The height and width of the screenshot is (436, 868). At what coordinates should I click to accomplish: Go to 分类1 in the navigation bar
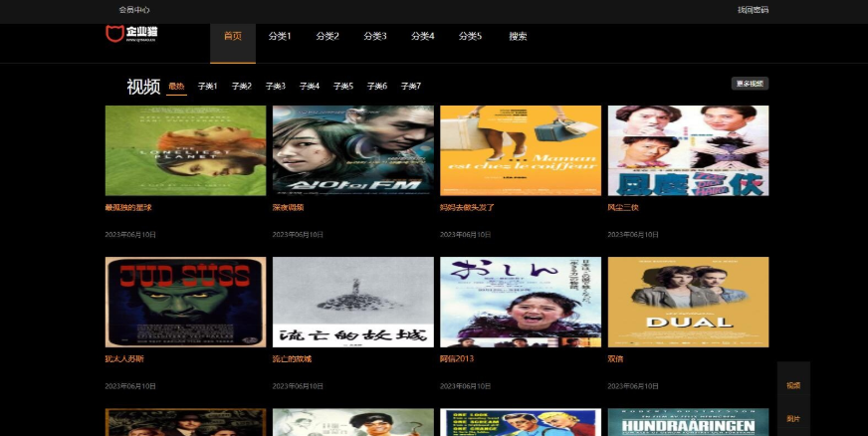click(x=280, y=37)
